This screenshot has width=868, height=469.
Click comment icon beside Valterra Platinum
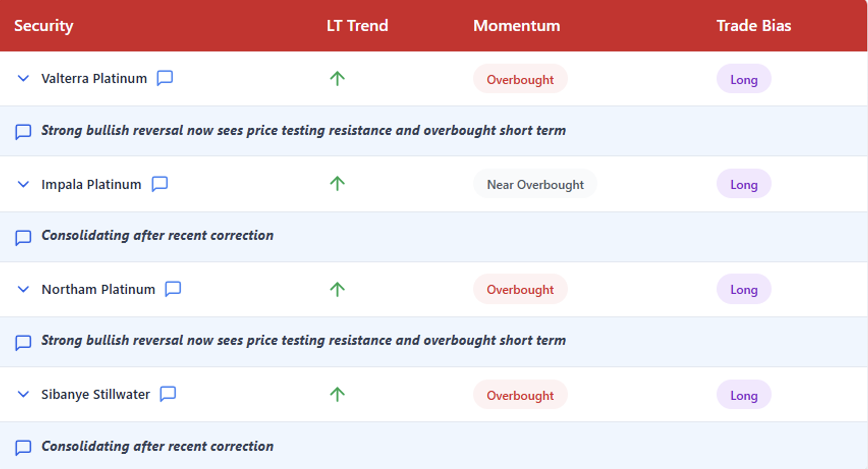click(x=165, y=78)
